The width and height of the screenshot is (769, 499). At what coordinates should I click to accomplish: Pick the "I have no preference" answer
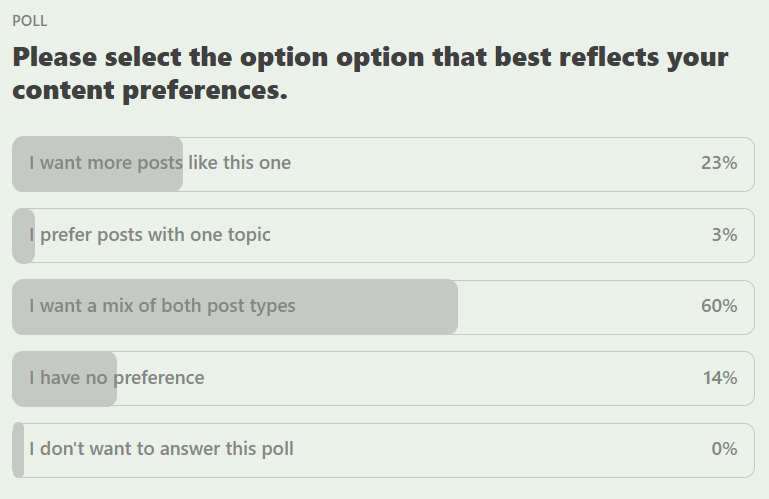click(x=383, y=378)
